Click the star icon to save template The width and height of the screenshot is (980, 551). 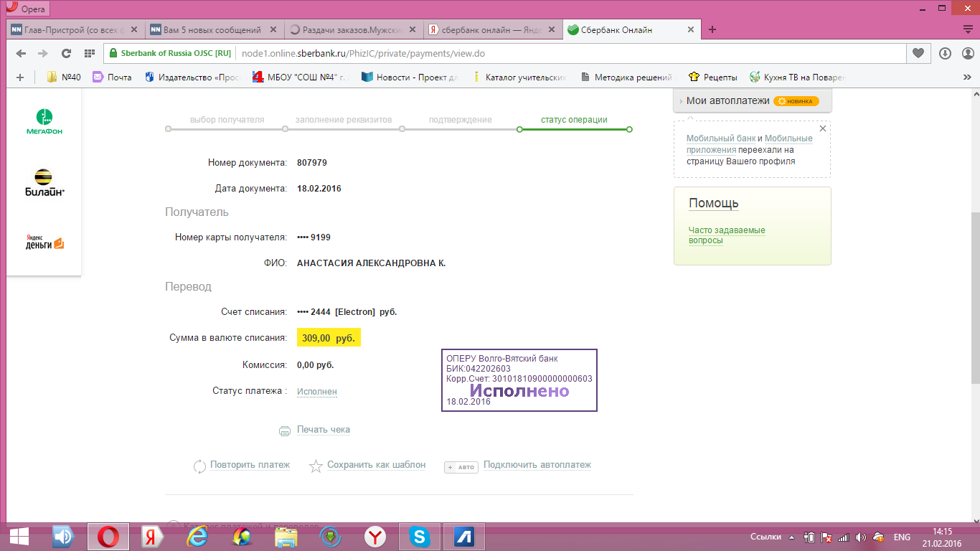click(x=316, y=466)
